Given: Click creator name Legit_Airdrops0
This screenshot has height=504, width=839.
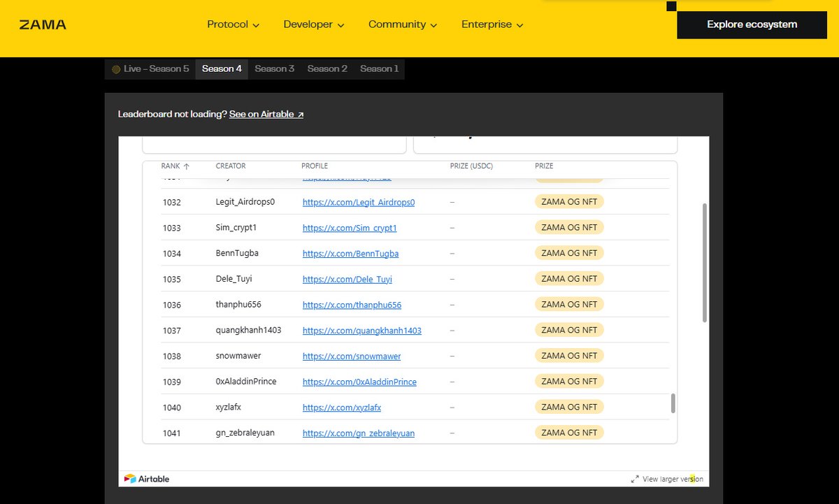Looking at the screenshot, I should point(245,202).
